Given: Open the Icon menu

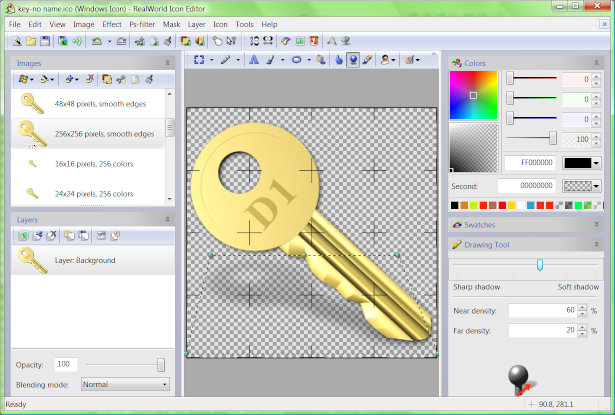Looking at the screenshot, I should 220,24.
